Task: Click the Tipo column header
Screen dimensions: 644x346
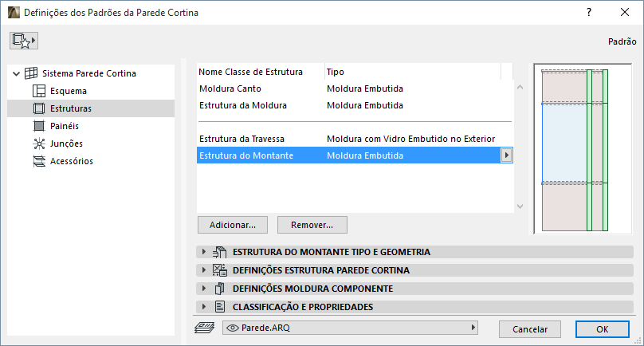Action: click(413, 72)
